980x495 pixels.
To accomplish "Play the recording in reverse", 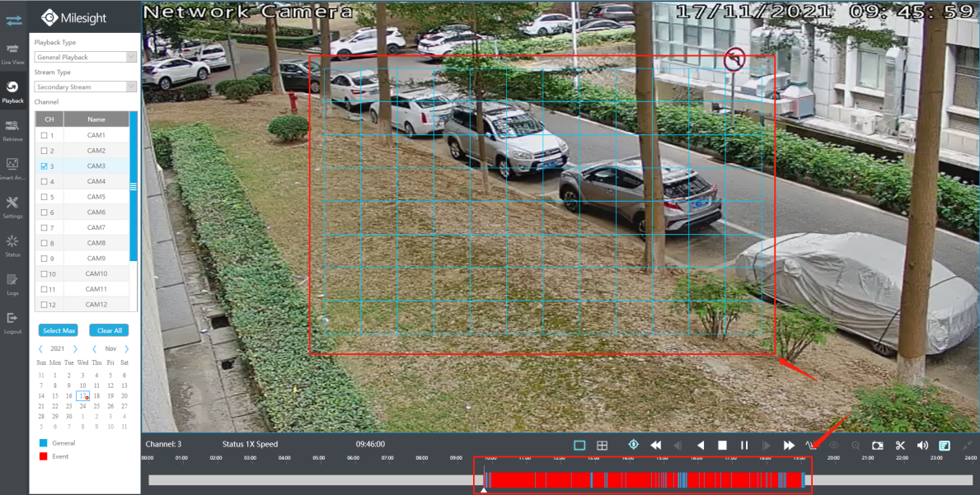I will [x=701, y=445].
